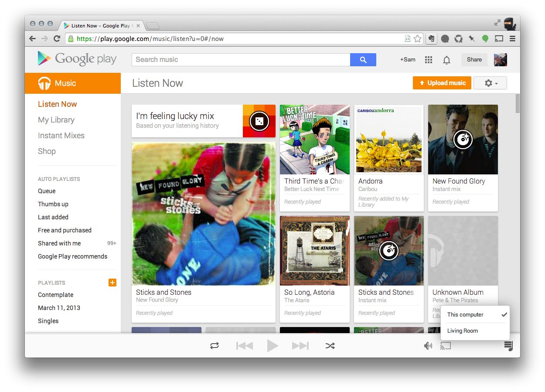
Task: Go to My Library
Action: coord(56,120)
